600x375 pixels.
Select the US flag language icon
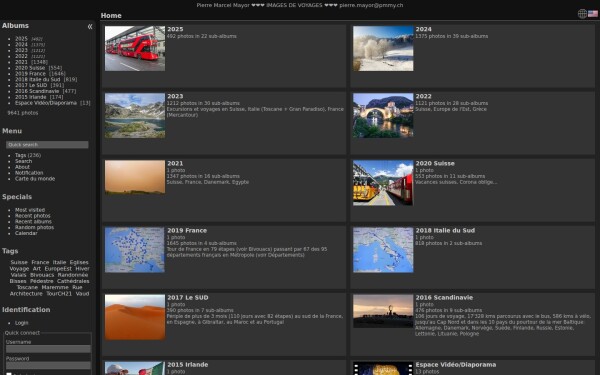point(593,14)
